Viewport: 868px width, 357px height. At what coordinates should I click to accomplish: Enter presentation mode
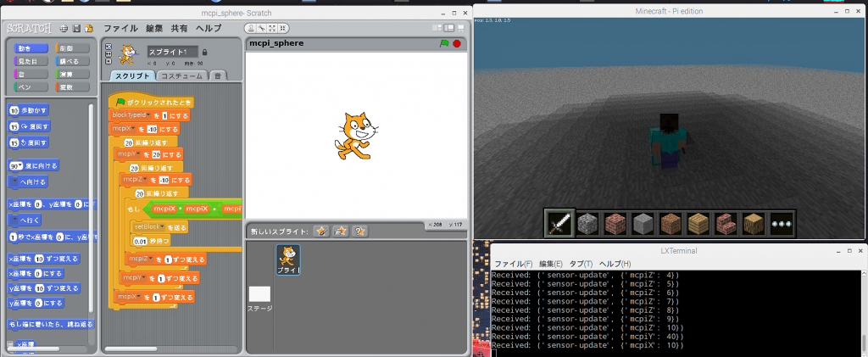coord(460,28)
